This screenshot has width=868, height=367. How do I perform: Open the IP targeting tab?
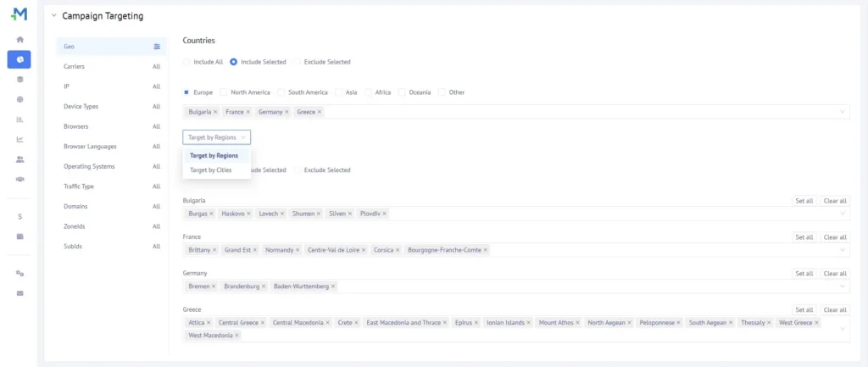coord(111,86)
